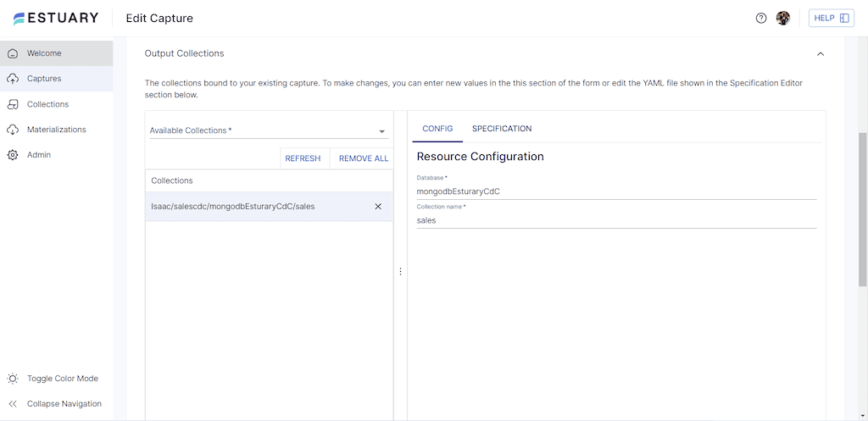
Task: Click the vertical page scrollbar
Action: (x=863, y=209)
